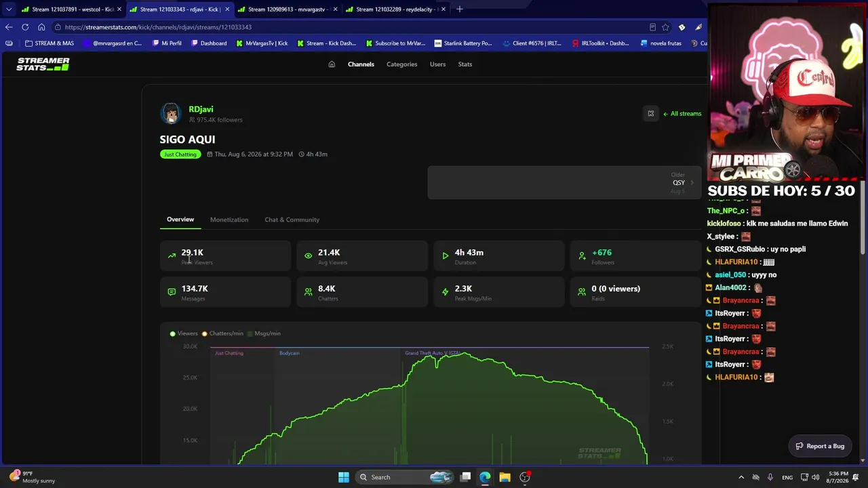Open the Windows Start menu

pos(344,477)
